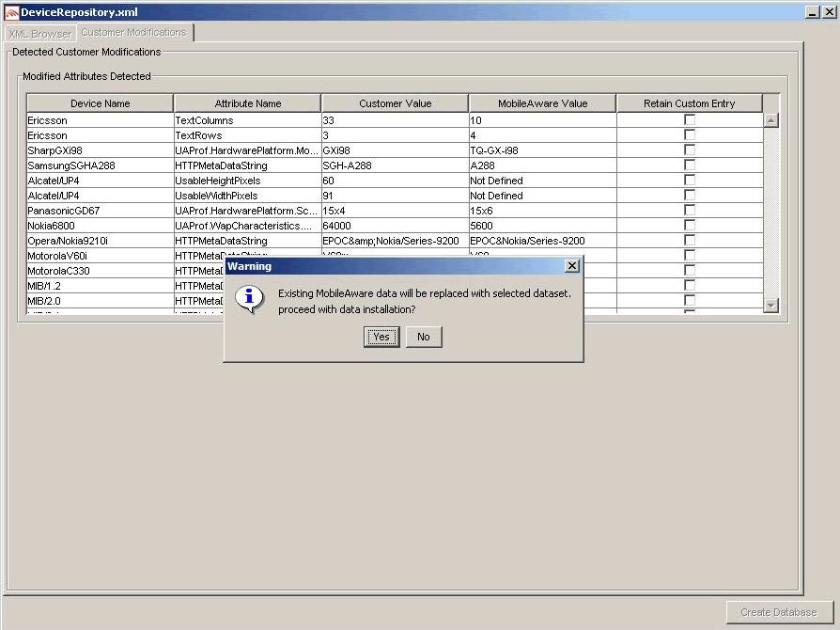Check retain box for MotorolaV60i
840x630 pixels.
coord(690,255)
